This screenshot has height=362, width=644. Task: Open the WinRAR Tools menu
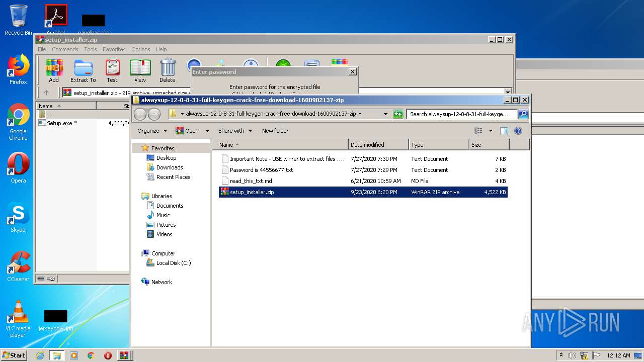pyautogui.click(x=91, y=49)
